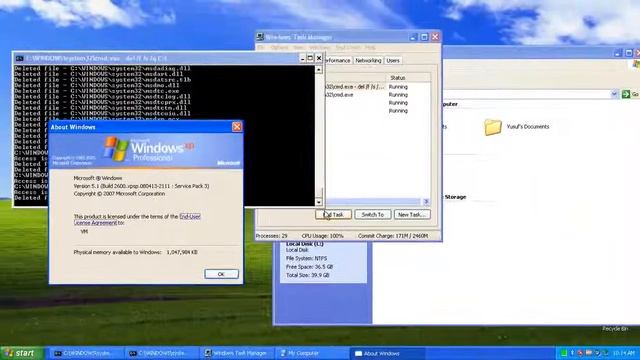Image resolution: width=640 pixels, height=360 pixels.
Task: Open the Windows menu in Task Manager
Action: pyautogui.click(x=320, y=48)
